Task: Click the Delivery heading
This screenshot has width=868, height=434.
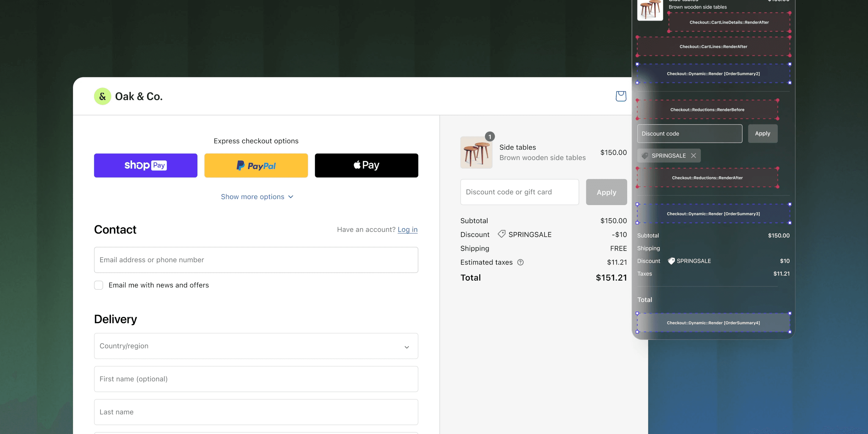Action: (x=116, y=319)
